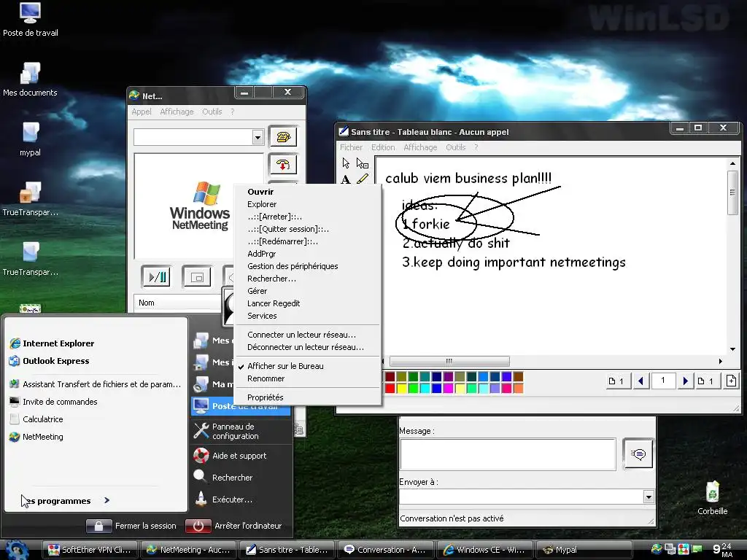The width and height of the screenshot is (747, 560).
Task: Pick the magenta color swatch in whiteboard
Action: [x=449, y=389]
